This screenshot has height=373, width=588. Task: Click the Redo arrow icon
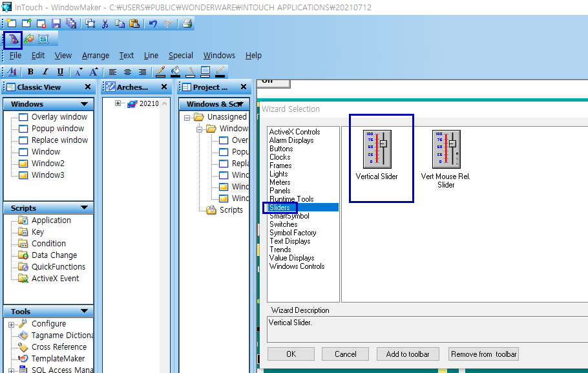[167, 24]
